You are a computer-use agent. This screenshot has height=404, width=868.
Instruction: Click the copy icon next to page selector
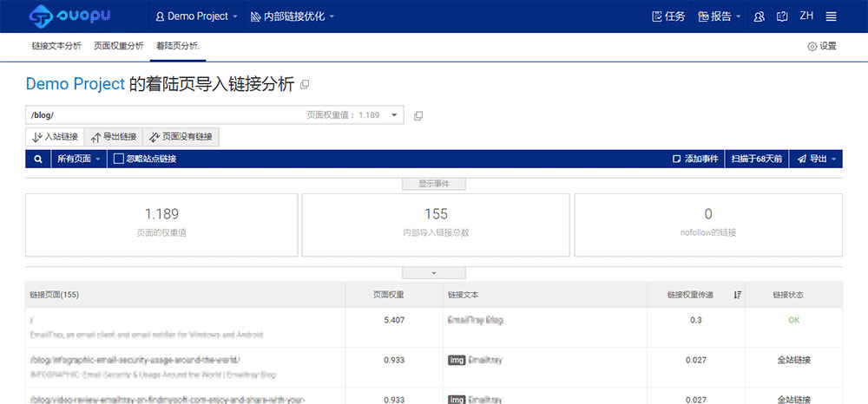(x=418, y=115)
